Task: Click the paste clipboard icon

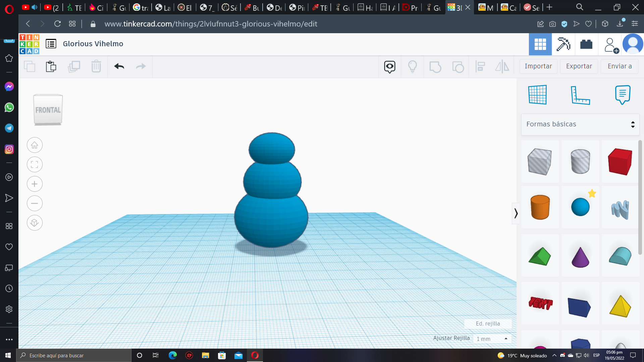Action: pyautogui.click(x=51, y=66)
